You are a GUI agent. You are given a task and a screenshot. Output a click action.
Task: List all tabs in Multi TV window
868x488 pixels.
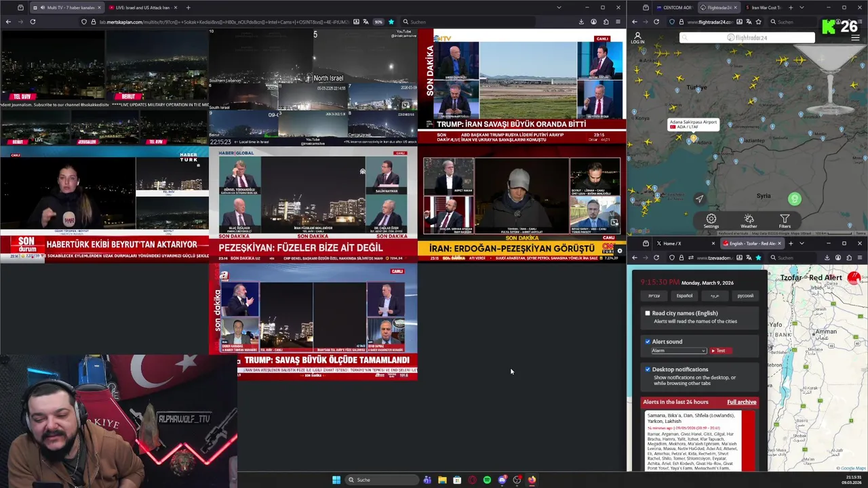click(559, 7)
